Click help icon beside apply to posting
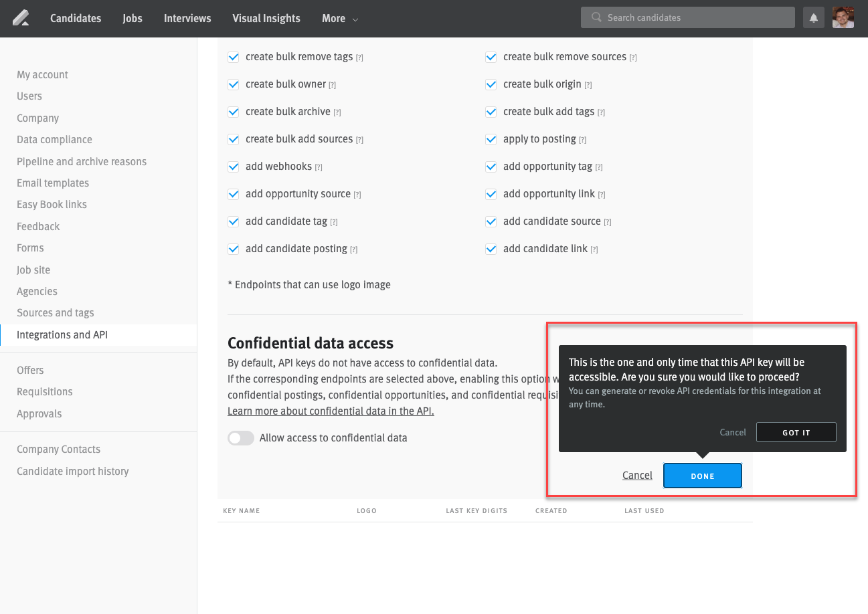This screenshot has width=868, height=614. [x=583, y=140]
